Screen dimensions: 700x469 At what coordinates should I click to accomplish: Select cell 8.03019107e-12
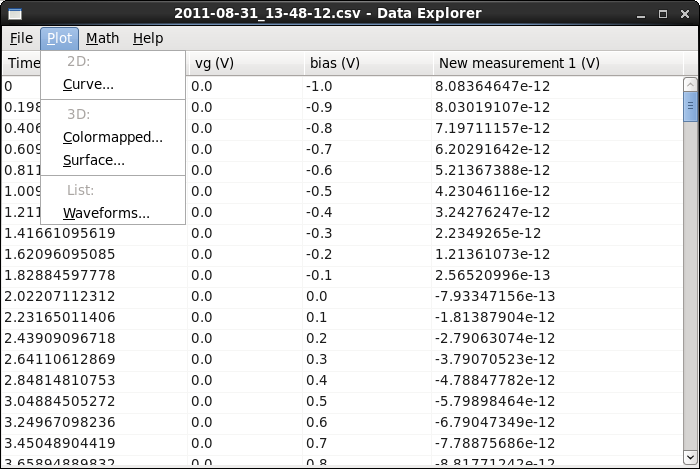pyautogui.click(x=557, y=107)
